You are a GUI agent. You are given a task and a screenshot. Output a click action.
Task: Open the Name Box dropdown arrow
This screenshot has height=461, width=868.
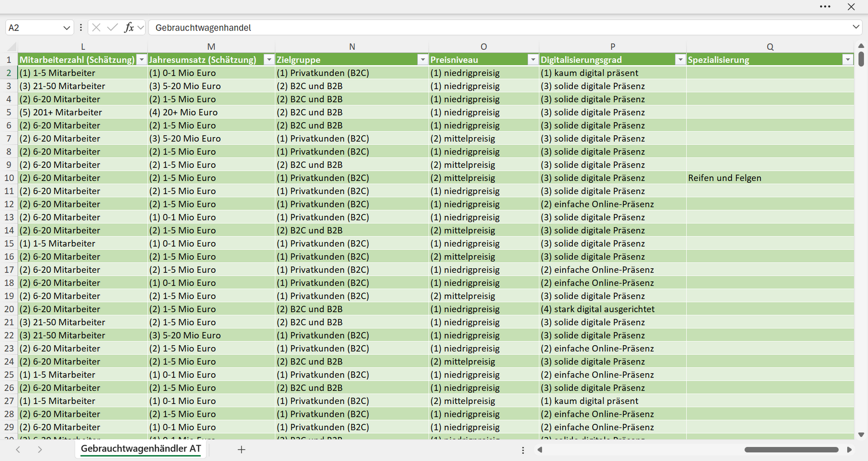coord(67,28)
